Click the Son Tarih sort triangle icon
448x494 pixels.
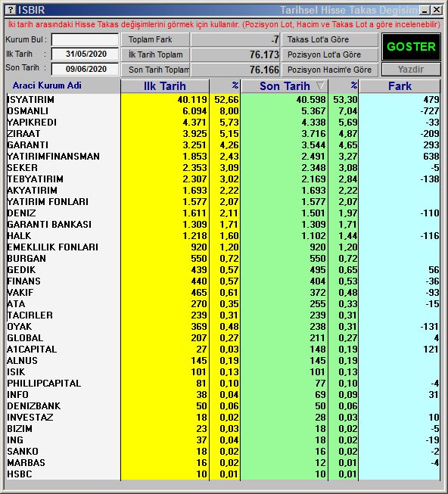point(320,85)
